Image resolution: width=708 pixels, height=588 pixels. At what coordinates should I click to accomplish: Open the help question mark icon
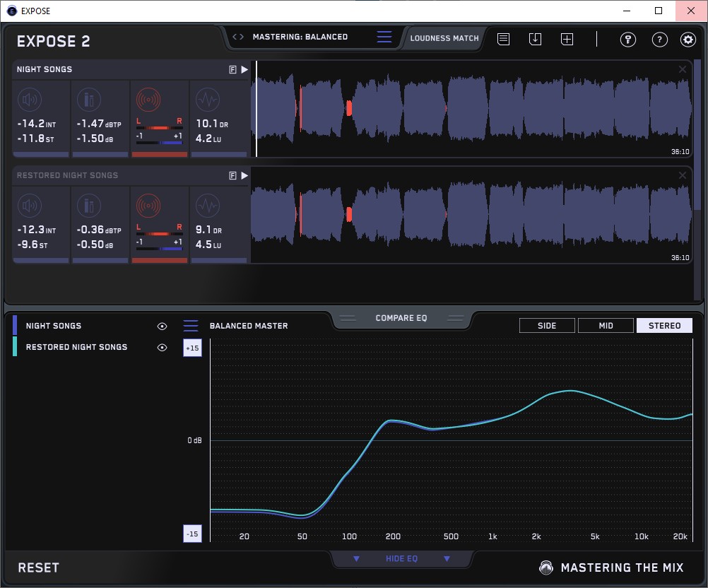[660, 40]
